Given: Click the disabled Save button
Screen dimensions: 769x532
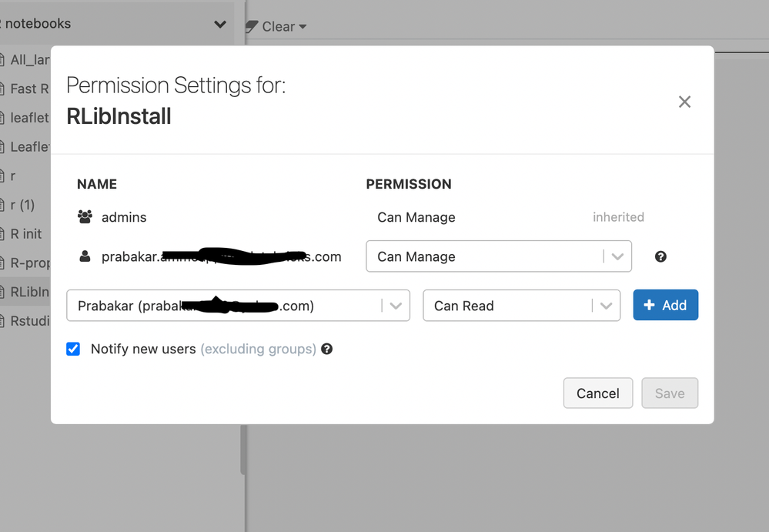Looking at the screenshot, I should pos(669,393).
